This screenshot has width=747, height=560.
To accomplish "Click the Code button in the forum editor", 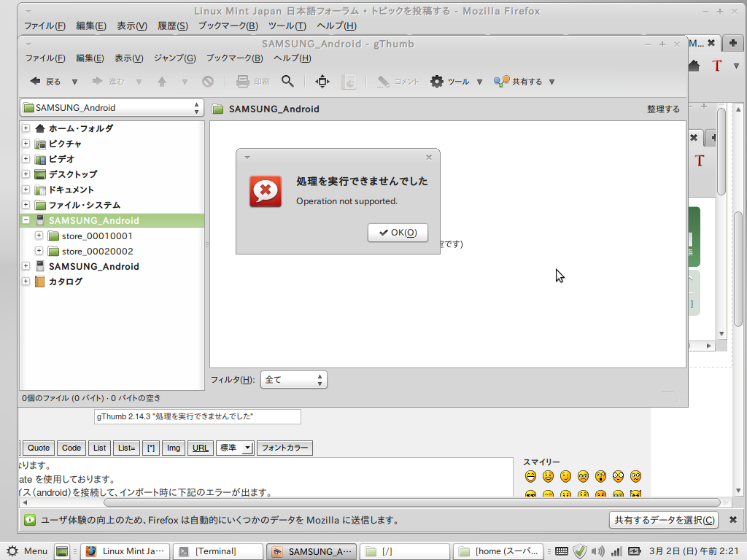I will (71, 448).
